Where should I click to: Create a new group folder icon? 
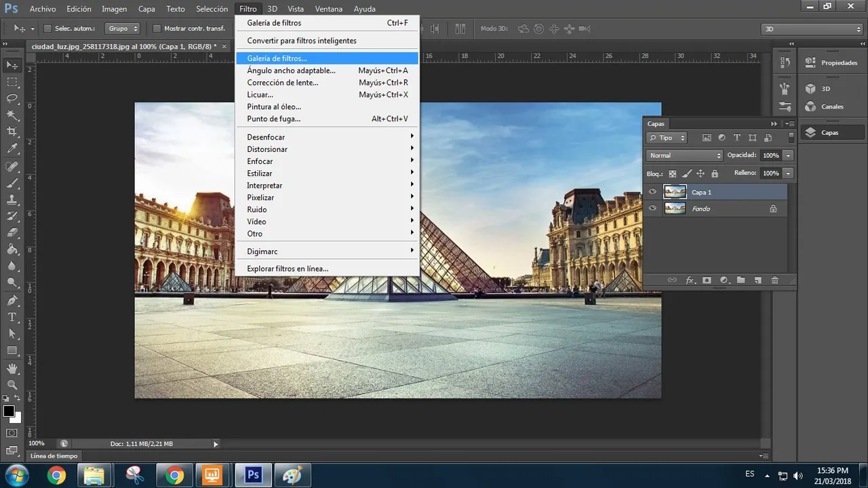point(741,280)
